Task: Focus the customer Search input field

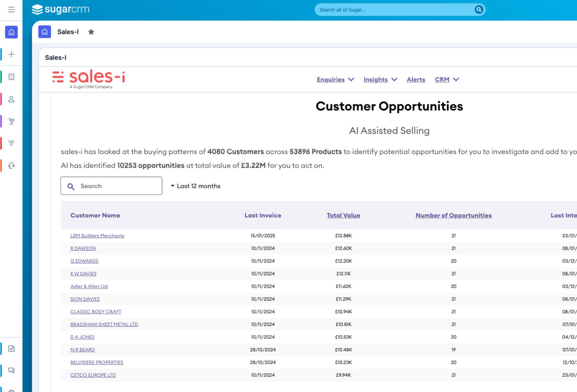Action: (111, 186)
